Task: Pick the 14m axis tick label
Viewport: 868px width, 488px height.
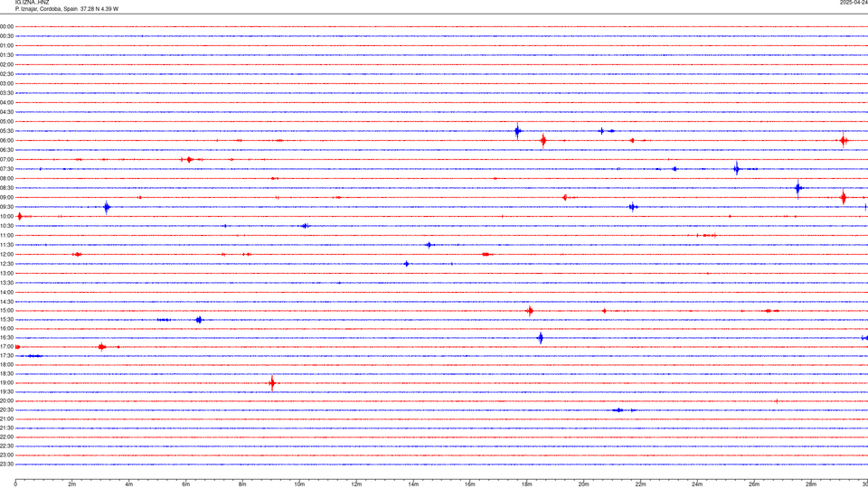Action: 413,484
